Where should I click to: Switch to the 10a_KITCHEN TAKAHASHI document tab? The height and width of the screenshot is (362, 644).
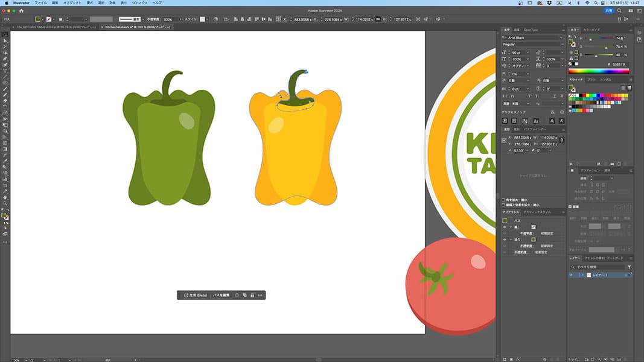tap(54, 27)
